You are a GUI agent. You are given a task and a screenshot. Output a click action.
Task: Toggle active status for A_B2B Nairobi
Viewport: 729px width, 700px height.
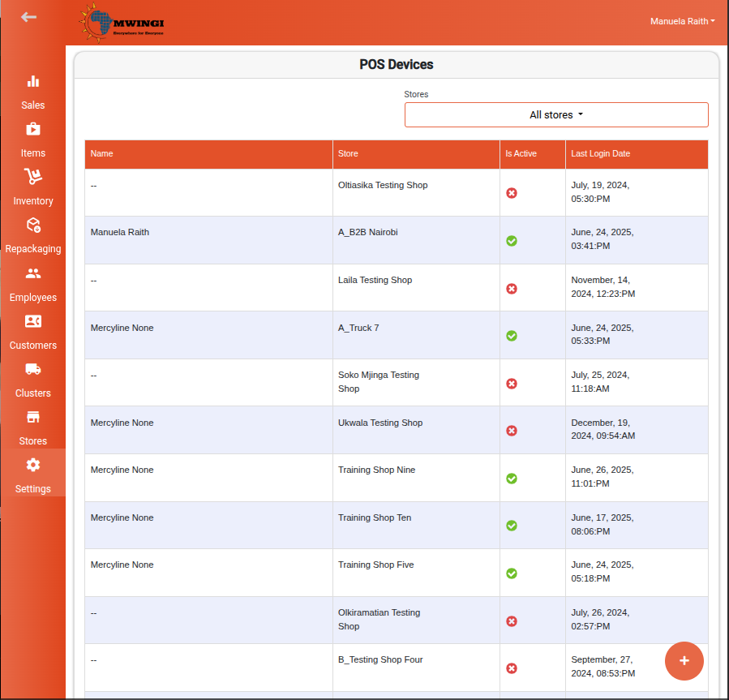tap(512, 241)
